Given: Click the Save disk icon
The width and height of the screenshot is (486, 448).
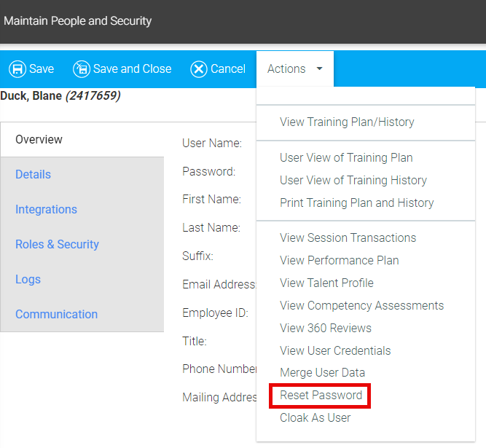Looking at the screenshot, I should click(17, 69).
